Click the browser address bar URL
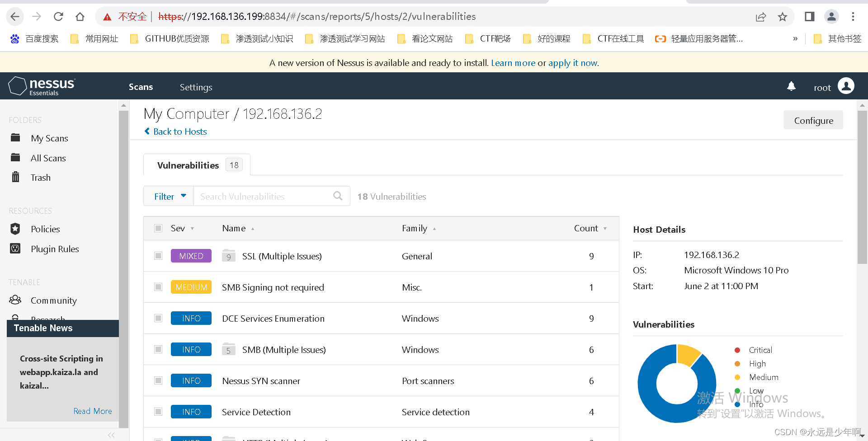This screenshot has height=441, width=868. [x=317, y=17]
